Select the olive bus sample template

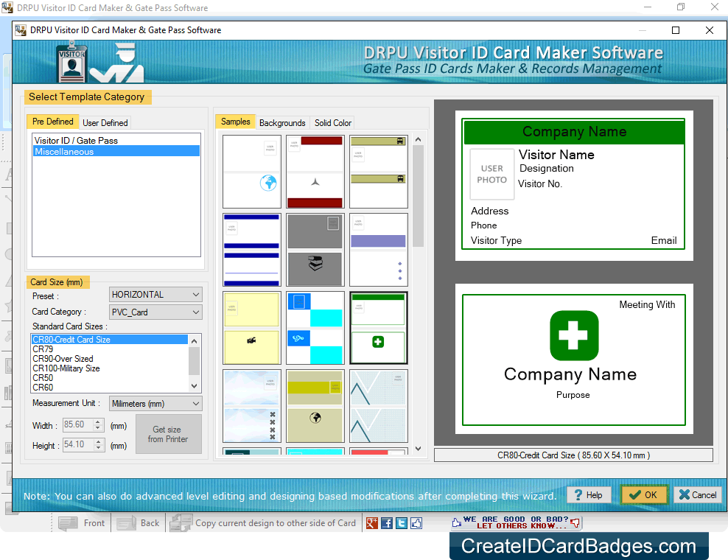(379, 172)
